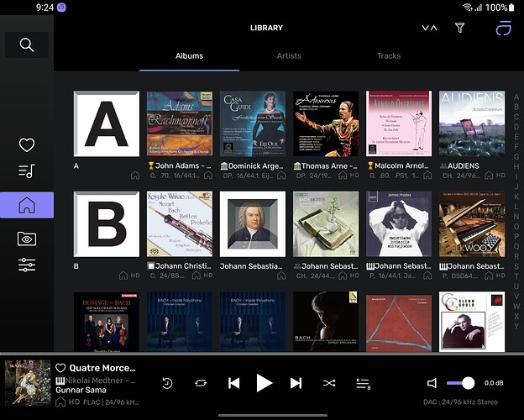Open the letter A section tile
Viewport: 524px width, 420px height.
[107, 123]
